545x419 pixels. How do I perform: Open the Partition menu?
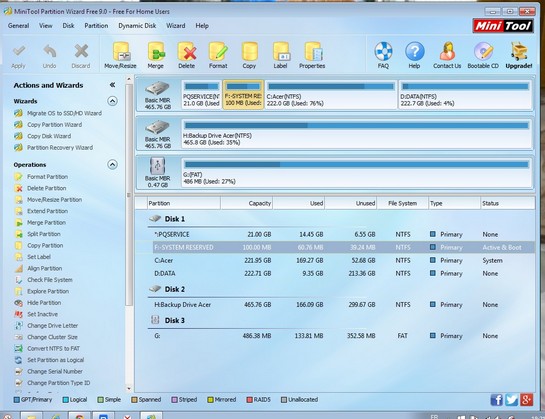point(96,26)
